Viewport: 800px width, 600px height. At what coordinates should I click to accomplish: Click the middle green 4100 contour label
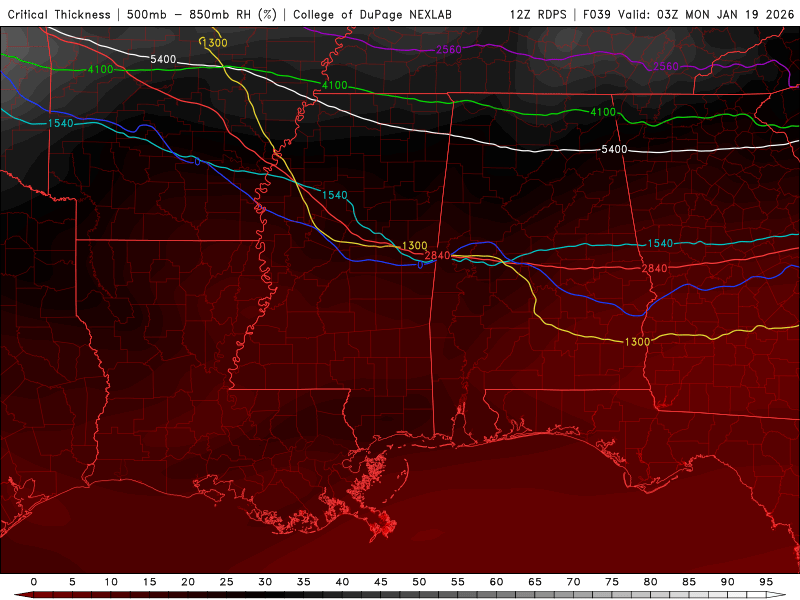(335, 85)
